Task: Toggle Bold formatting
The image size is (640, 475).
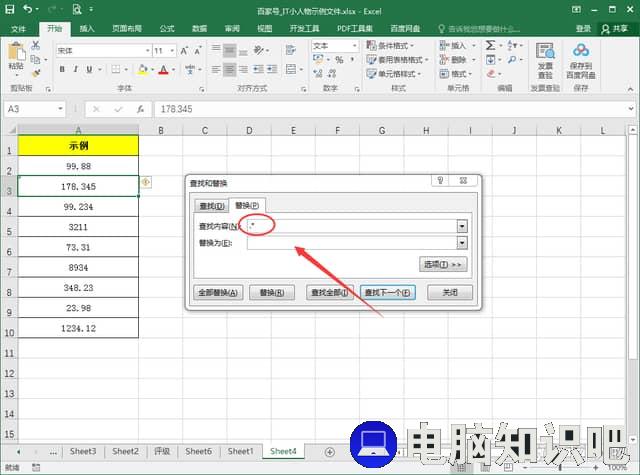Action: pyautogui.click(x=62, y=69)
